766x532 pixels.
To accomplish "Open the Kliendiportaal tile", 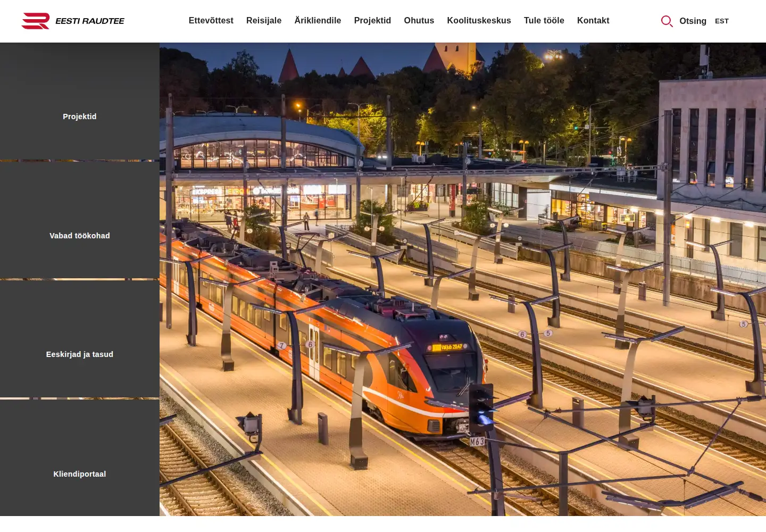I will tap(80, 458).
